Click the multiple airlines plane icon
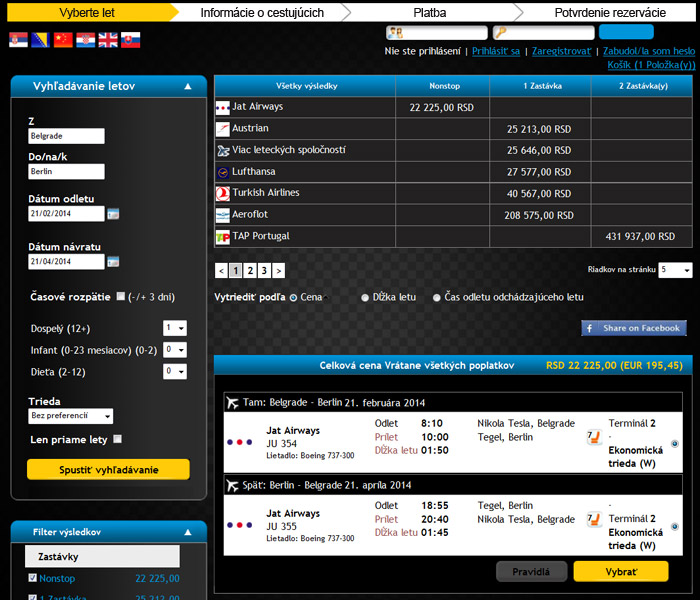The width and height of the screenshot is (700, 600). click(223, 150)
